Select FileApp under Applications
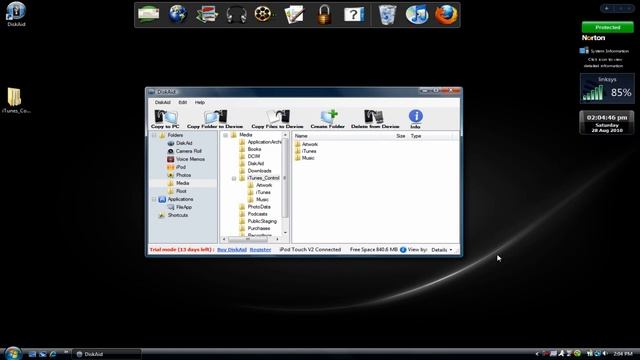 pos(180,207)
